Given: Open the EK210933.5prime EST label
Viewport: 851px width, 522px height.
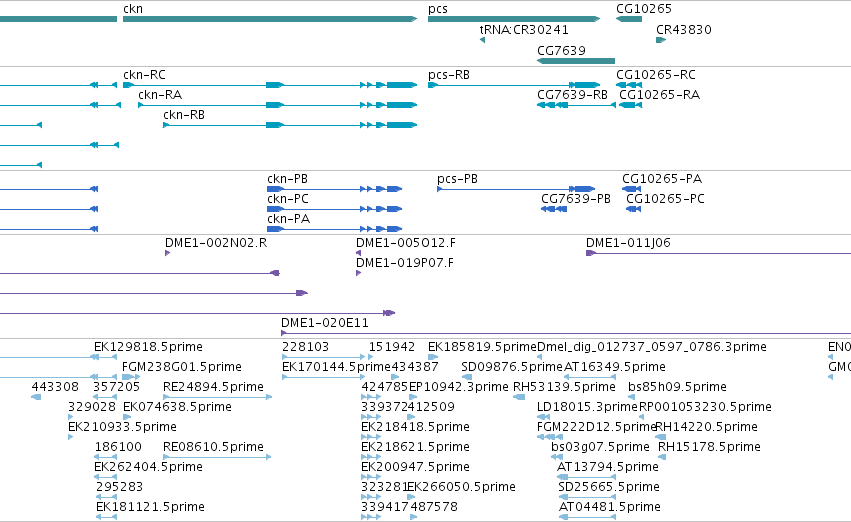Looking at the screenshot, I should point(122,426).
